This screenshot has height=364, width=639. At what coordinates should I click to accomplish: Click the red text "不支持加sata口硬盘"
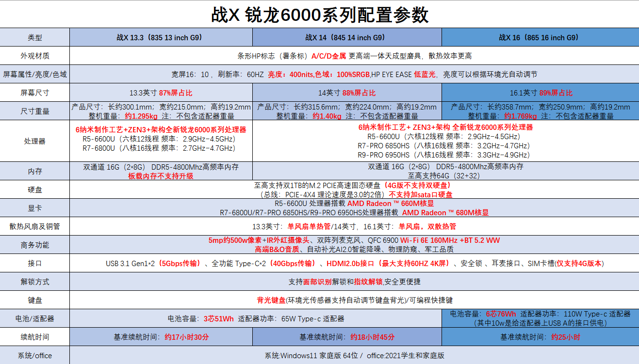(x=421, y=194)
